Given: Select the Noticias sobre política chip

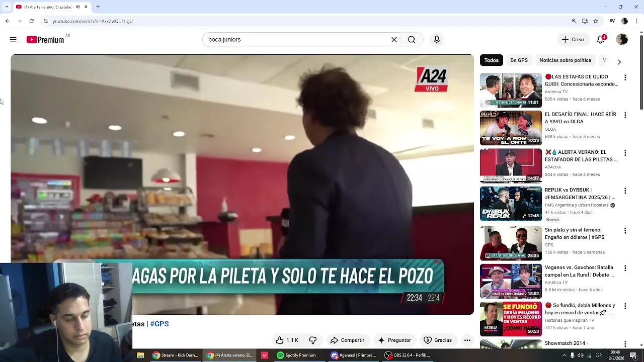Looking at the screenshot, I should coord(565,60).
